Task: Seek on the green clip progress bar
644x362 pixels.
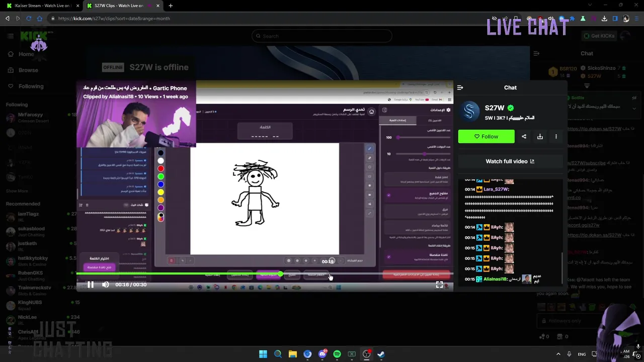Action: (x=265, y=274)
